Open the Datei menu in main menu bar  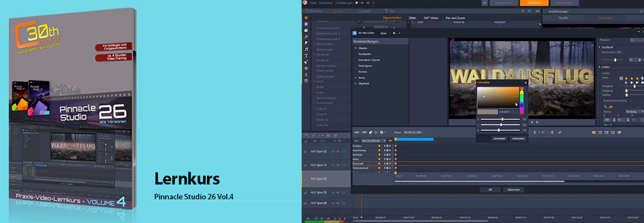(x=313, y=2)
